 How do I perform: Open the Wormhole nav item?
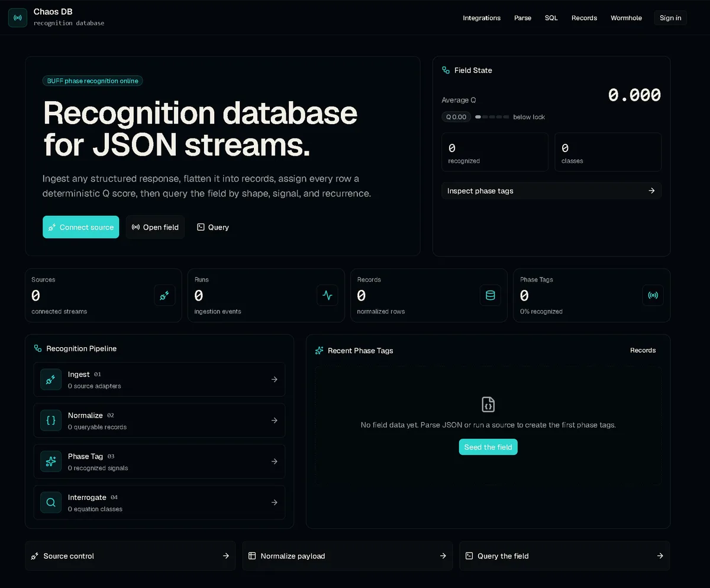[626, 18]
